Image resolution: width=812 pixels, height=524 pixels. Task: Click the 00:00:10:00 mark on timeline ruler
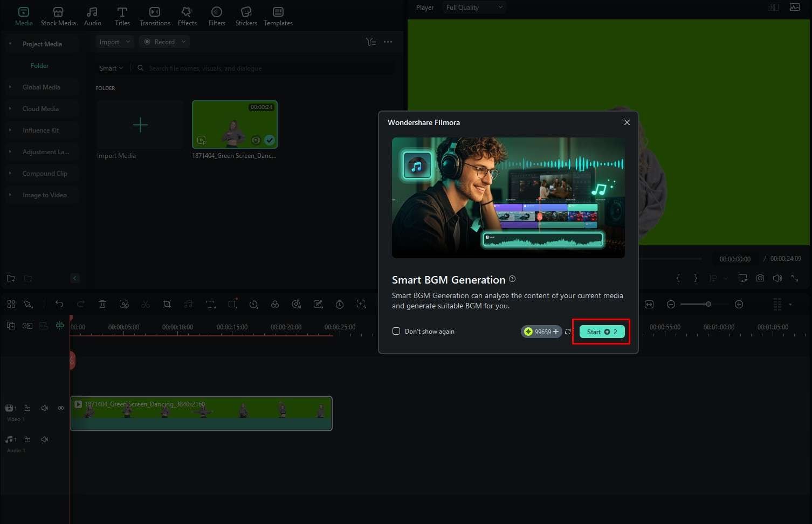tap(177, 327)
